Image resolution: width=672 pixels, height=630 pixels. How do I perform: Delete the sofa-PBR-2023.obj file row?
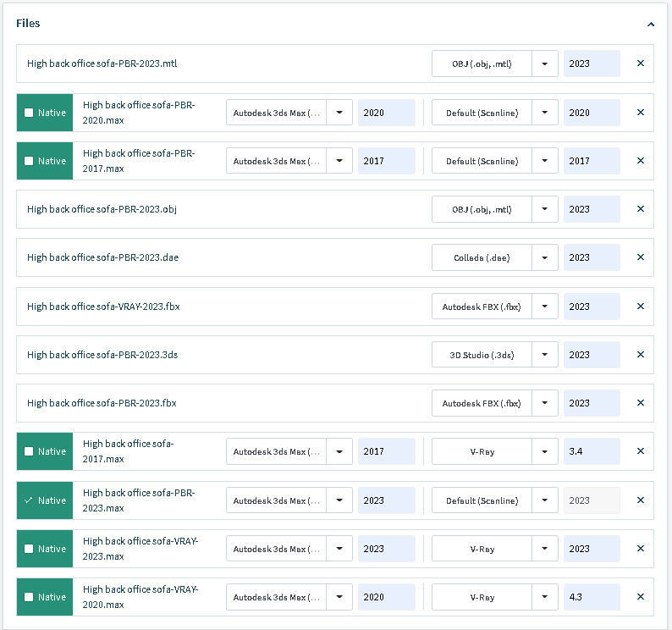point(640,209)
